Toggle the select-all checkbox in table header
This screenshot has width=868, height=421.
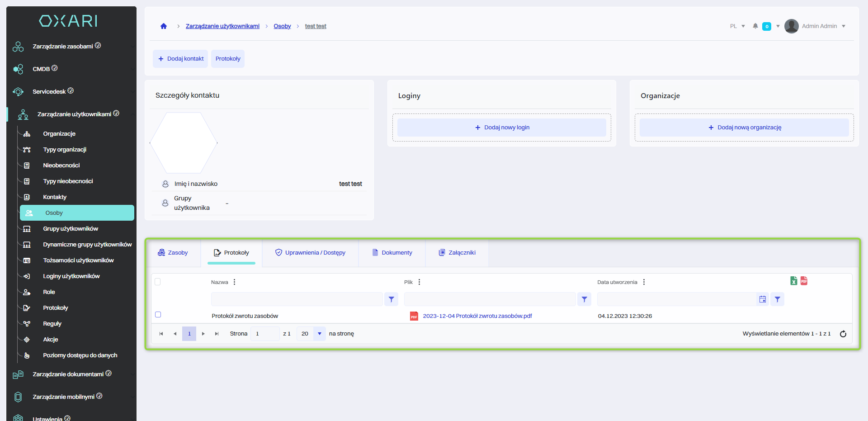point(158,282)
